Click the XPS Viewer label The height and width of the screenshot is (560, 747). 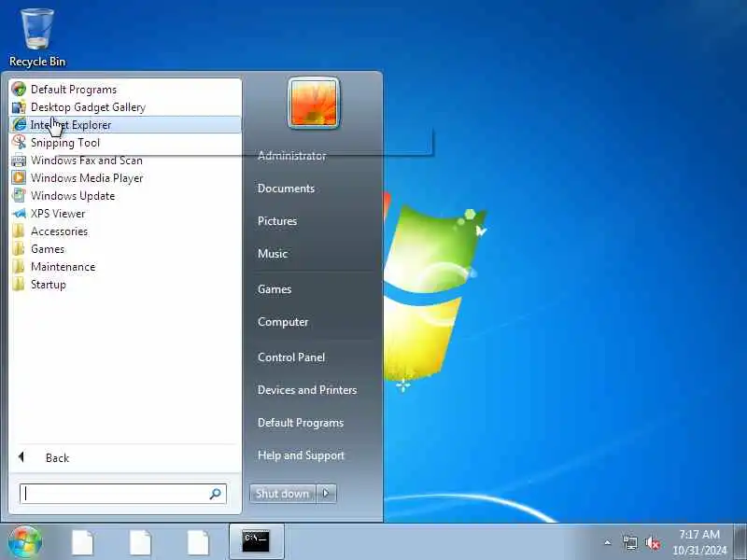point(58,214)
